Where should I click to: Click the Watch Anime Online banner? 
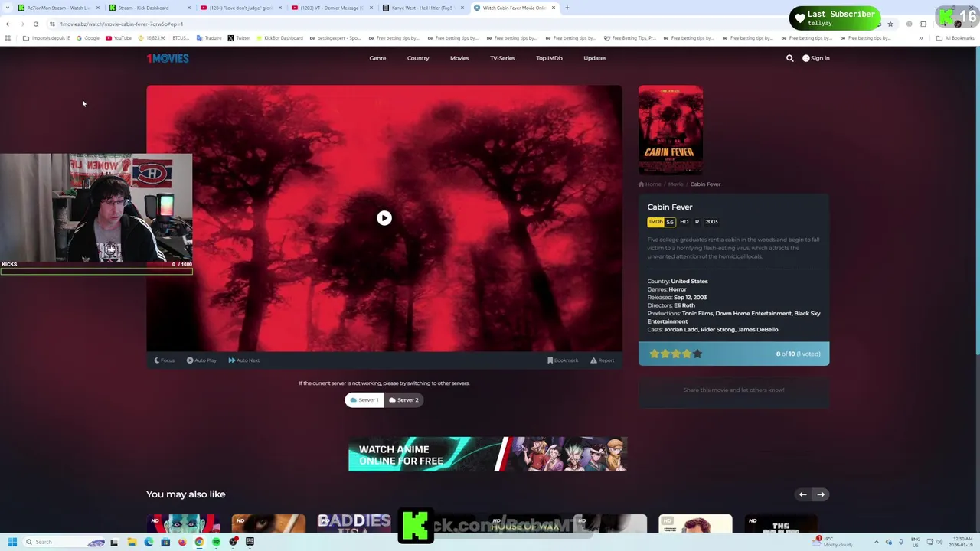pos(488,454)
